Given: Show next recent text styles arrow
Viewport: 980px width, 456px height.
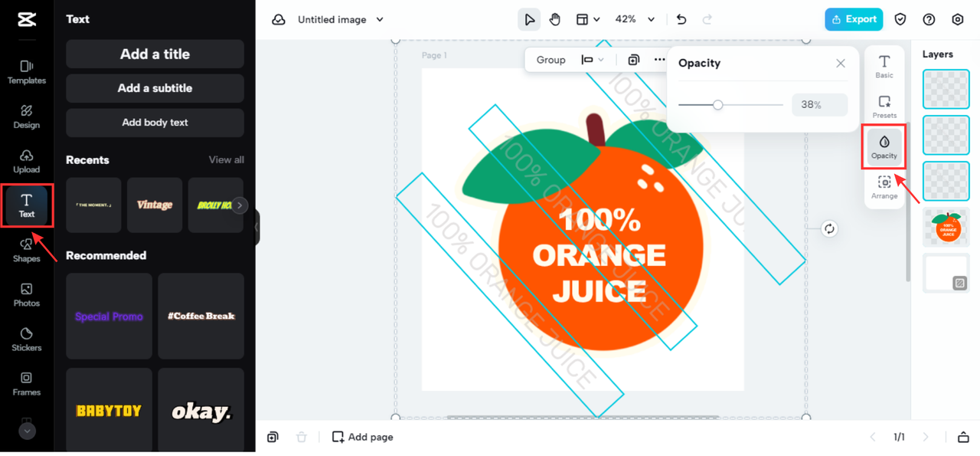Looking at the screenshot, I should (x=240, y=205).
